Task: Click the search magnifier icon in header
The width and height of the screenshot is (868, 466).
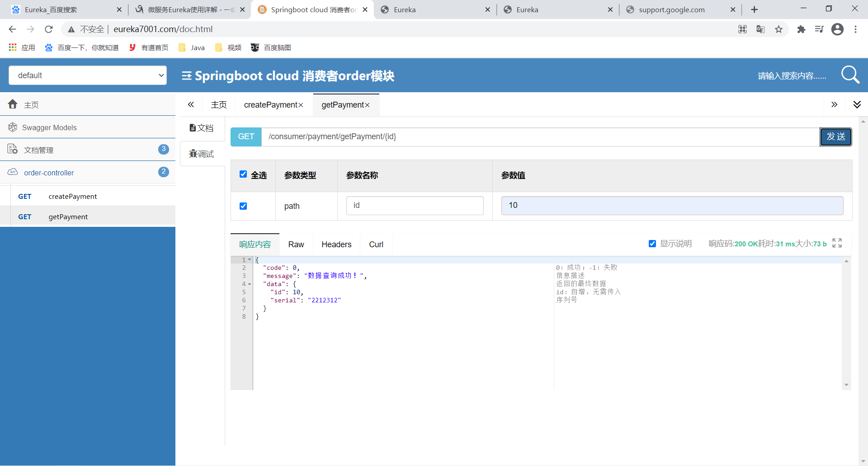Action: pos(850,75)
